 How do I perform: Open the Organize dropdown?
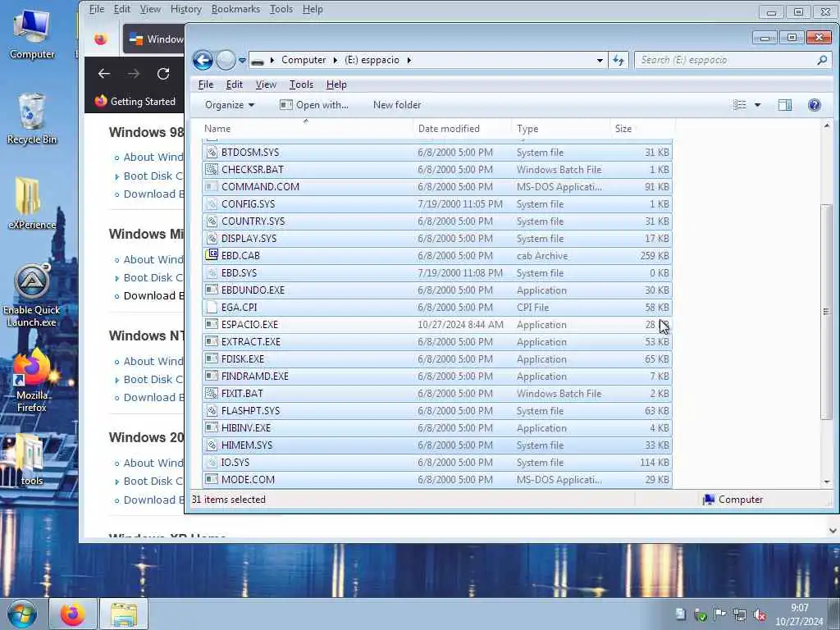point(230,105)
